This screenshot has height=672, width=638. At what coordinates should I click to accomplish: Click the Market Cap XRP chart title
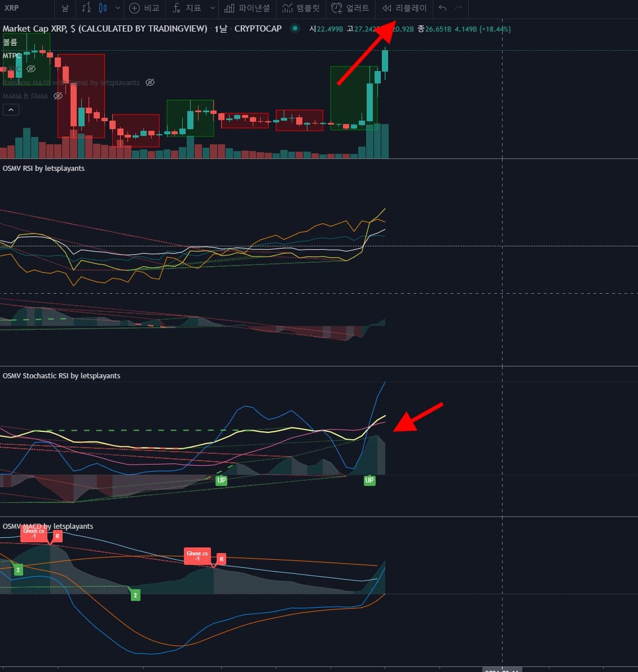104,29
